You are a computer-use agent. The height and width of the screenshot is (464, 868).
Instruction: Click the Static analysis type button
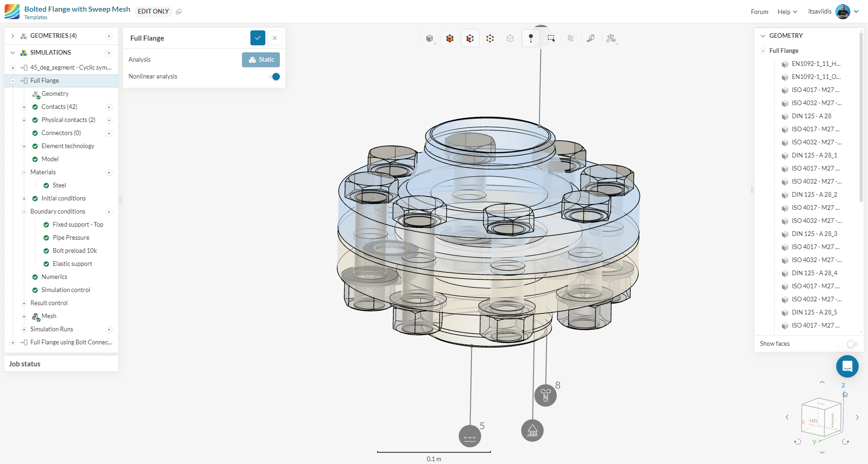[x=261, y=60]
